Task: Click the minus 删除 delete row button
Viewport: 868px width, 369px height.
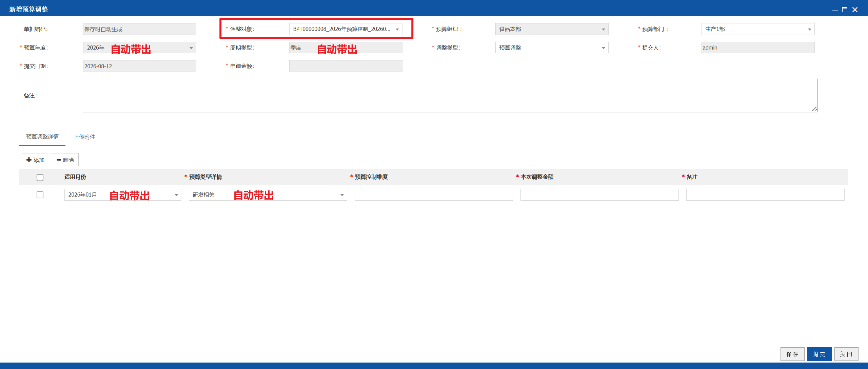Action: point(65,160)
